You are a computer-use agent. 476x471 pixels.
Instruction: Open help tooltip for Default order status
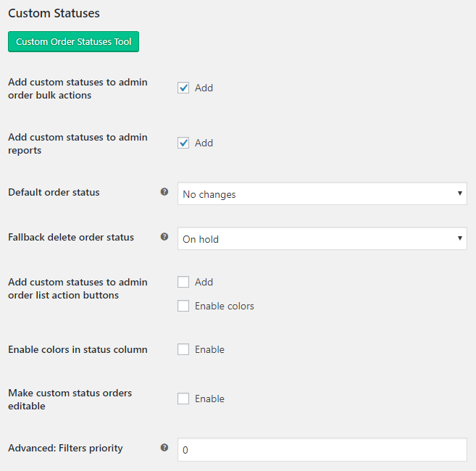tap(164, 191)
